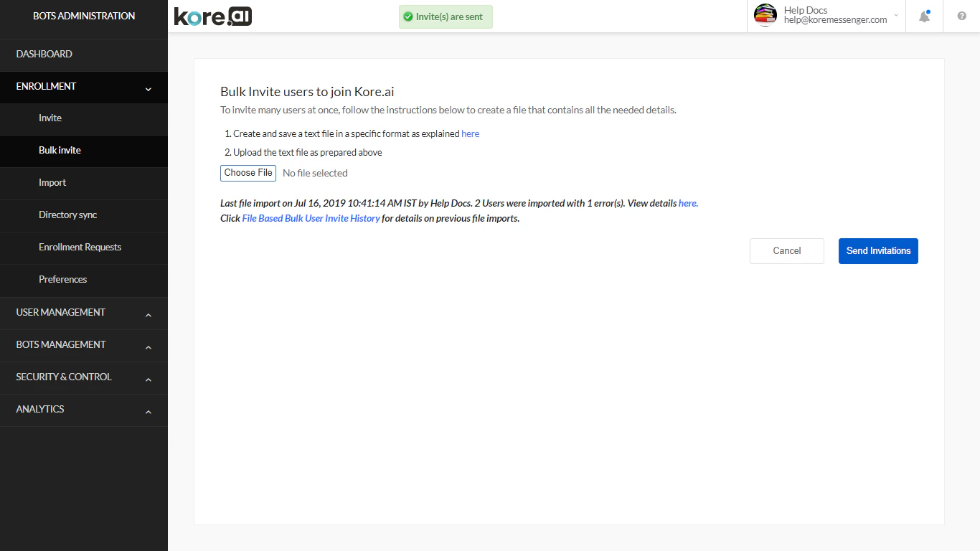Select Bulk invite in the sidebar
The height and width of the screenshot is (551, 980).
pos(84,150)
